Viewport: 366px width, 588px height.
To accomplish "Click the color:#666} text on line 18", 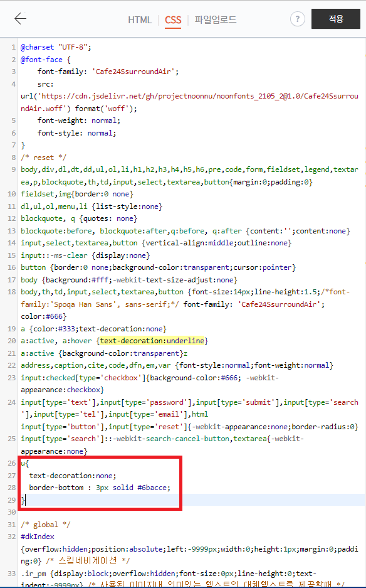I will tap(43, 316).
